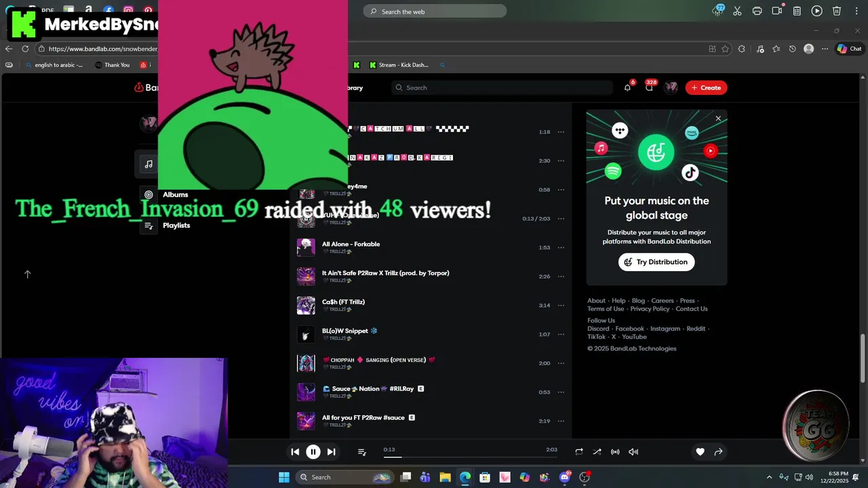The height and width of the screenshot is (488, 868).
Task: Select Albums in the profile sidebar
Action: click(175, 195)
